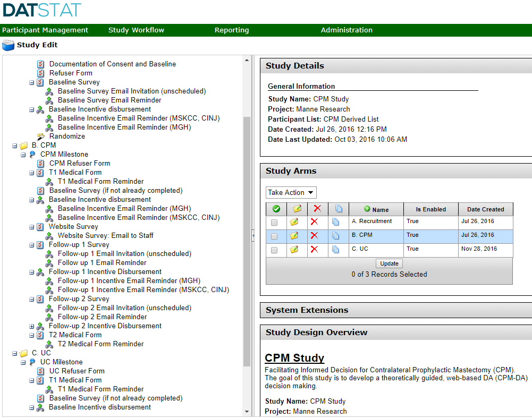Viewport: 532px width, 418px height.
Task: Click edit icon in C. UC row
Action: click(x=294, y=250)
